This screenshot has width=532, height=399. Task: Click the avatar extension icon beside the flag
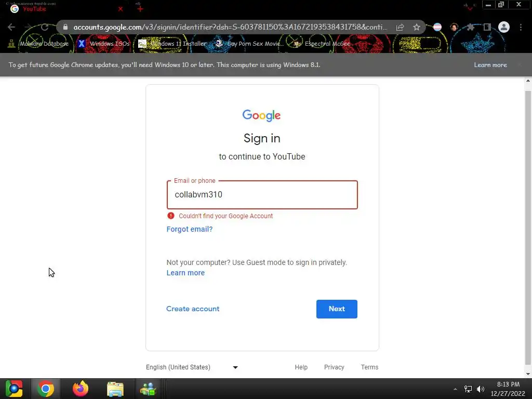454,27
